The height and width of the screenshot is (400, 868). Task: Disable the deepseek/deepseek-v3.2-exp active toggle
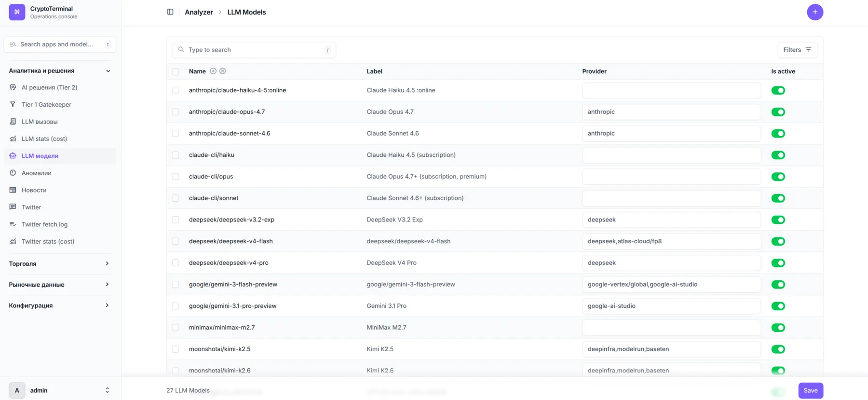point(778,220)
